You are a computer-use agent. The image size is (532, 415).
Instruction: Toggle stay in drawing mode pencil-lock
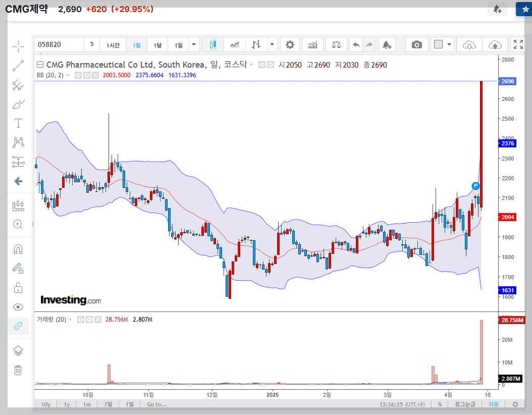click(18, 269)
